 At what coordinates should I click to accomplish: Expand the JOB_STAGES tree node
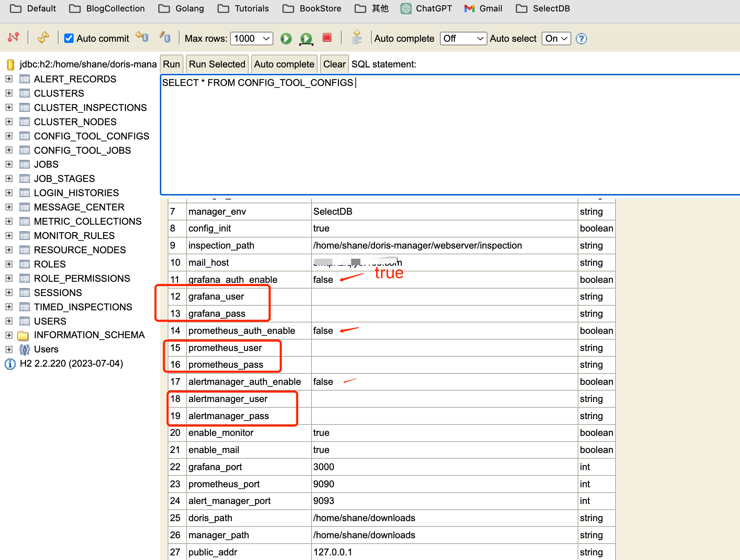coord(9,178)
